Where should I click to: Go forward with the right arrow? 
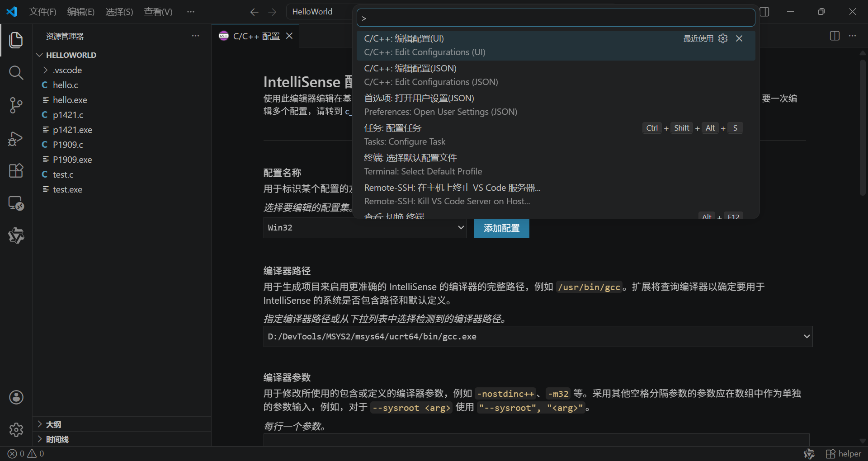pos(272,12)
